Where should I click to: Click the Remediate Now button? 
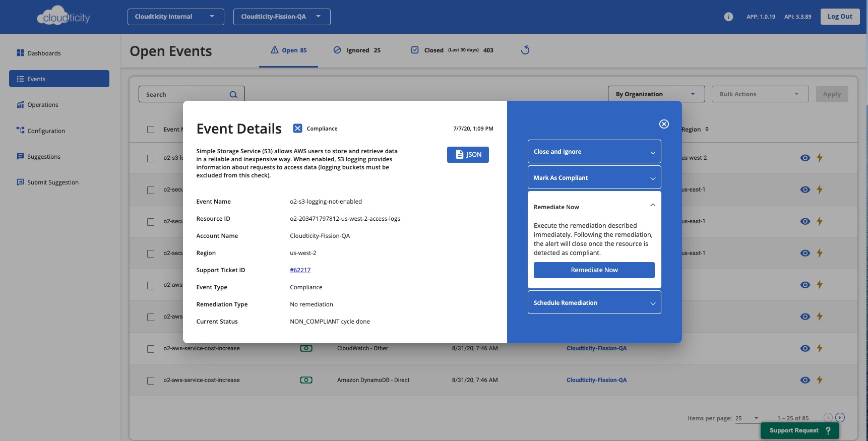pos(594,270)
